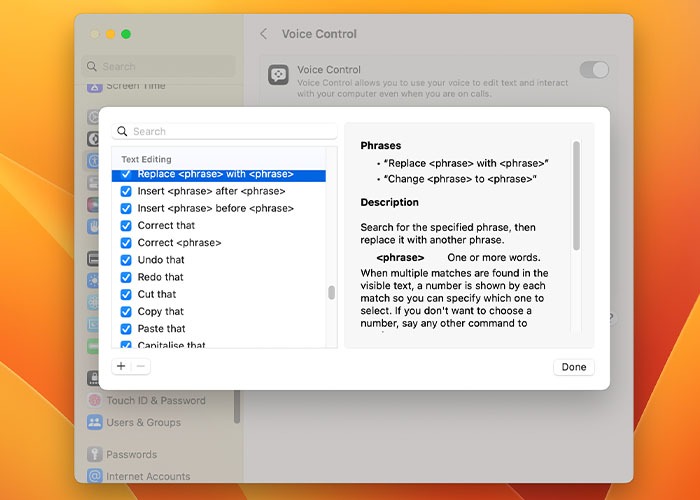Select the Copy that command row
Screen dimensions: 700x500
point(219,312)
